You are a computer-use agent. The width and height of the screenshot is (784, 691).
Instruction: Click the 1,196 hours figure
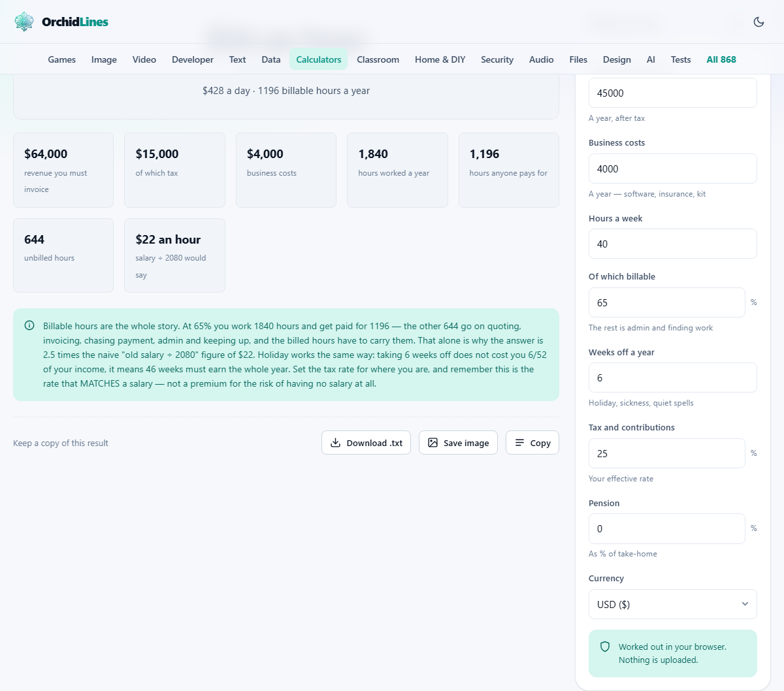(x=484, y=154)
